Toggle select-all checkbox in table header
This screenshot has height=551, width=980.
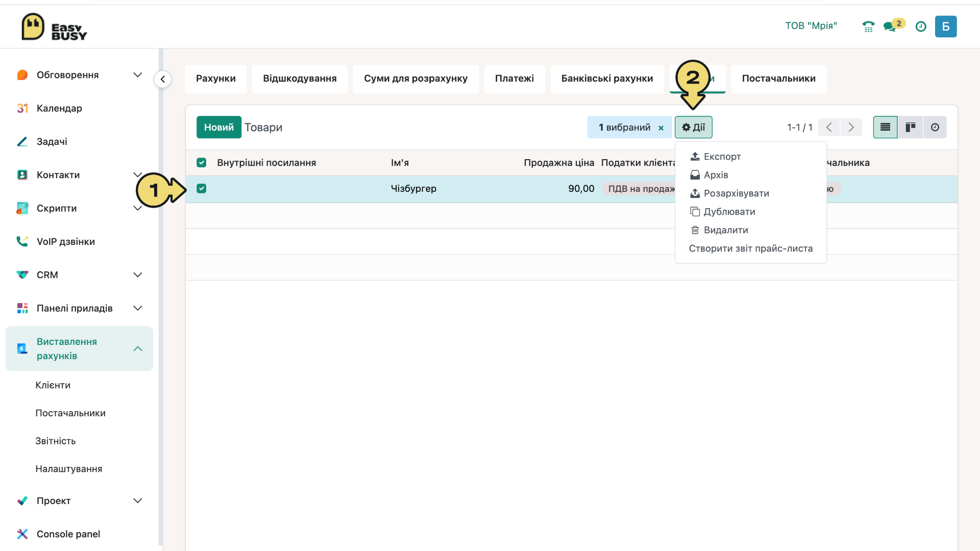[x=202, y=163]
